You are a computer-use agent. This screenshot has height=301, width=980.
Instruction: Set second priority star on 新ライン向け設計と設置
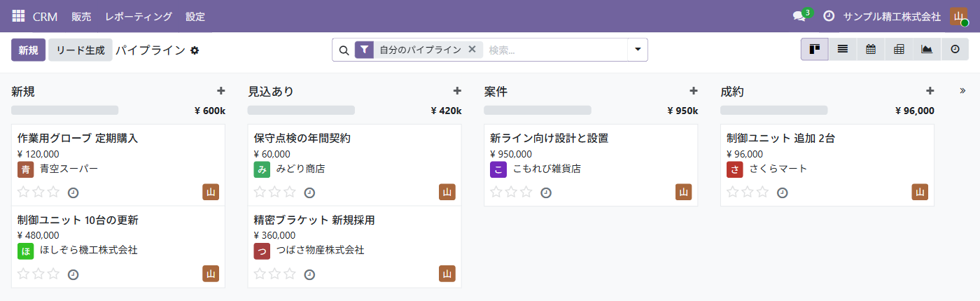[511, 192]
